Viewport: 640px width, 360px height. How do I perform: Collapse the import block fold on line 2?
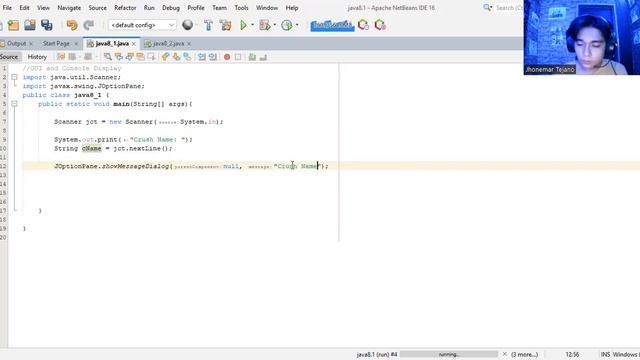coord(14,77)
